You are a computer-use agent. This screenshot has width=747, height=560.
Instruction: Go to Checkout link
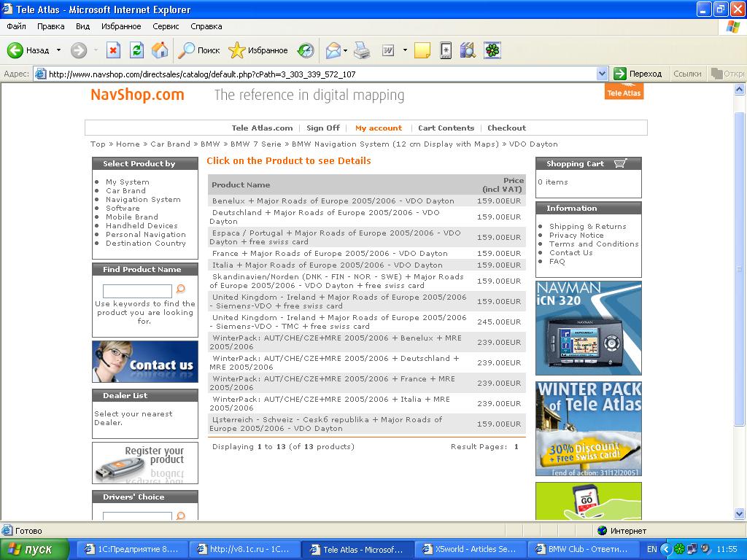[x=506, y=128]
